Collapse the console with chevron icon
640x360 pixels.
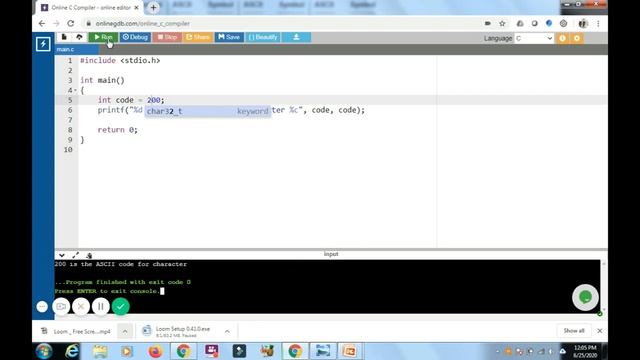(62, 256)
